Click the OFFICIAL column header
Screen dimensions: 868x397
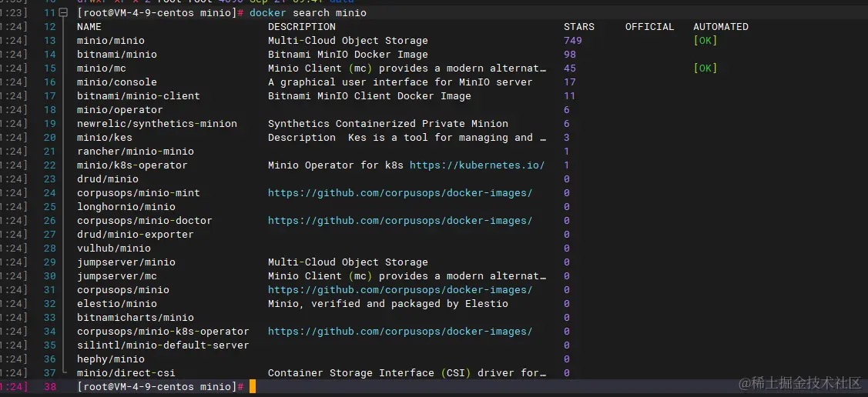click(x=650, y=26)
